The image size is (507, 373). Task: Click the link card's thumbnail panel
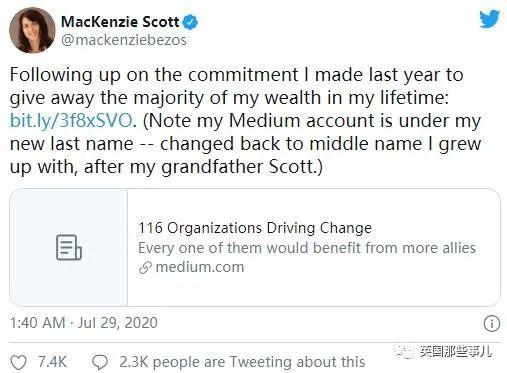pos(69,247)
